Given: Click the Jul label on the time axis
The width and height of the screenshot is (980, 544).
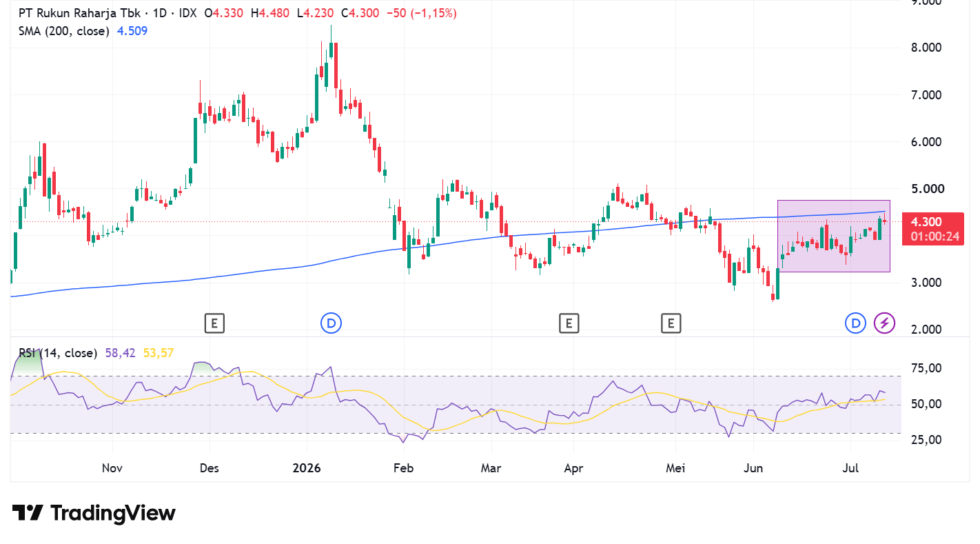Looking at the screenshot, I should [x=850, y=468].
